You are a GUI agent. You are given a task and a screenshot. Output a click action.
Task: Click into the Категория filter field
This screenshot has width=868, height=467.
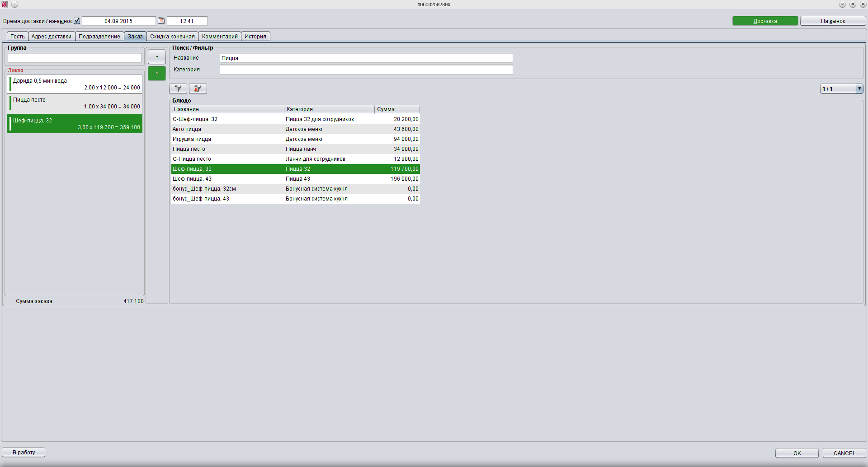coord(366,70)
